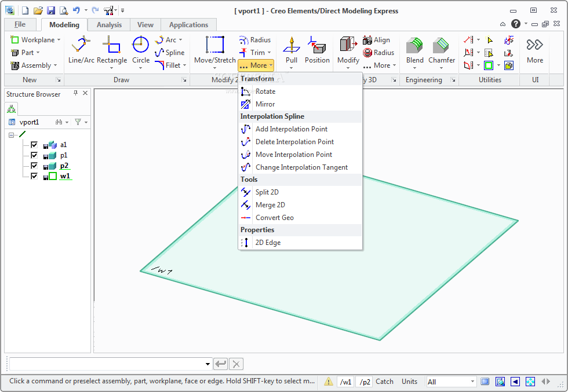
Task: Select the Rectangle drawing tool
Action: (112, 51)
